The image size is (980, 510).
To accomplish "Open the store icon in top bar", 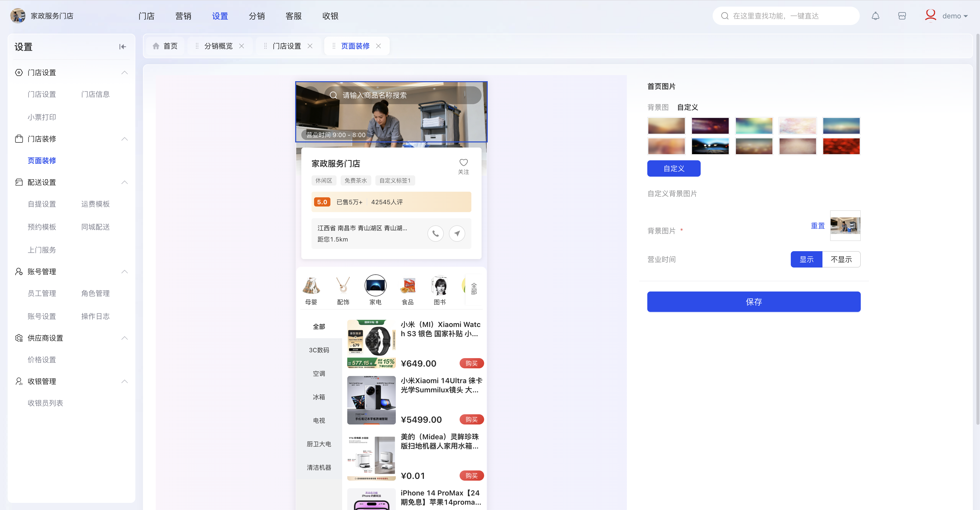I will tap(902, 16).
